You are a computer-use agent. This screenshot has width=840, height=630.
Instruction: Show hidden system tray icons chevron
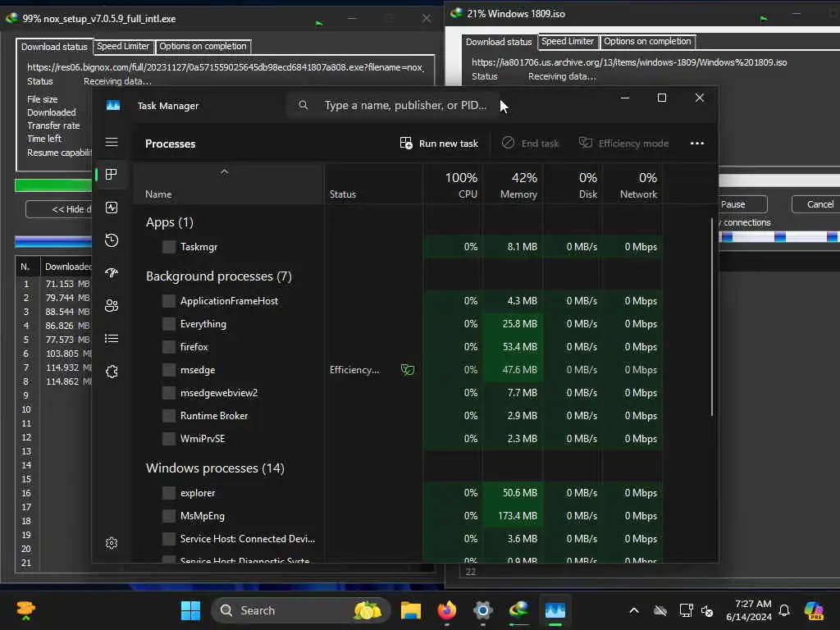634,610
